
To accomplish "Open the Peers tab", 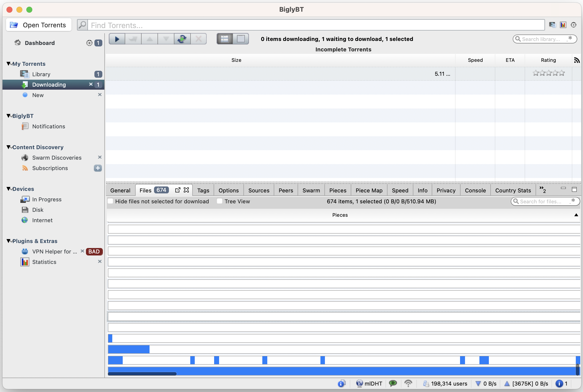I will [x=286, y=190].
